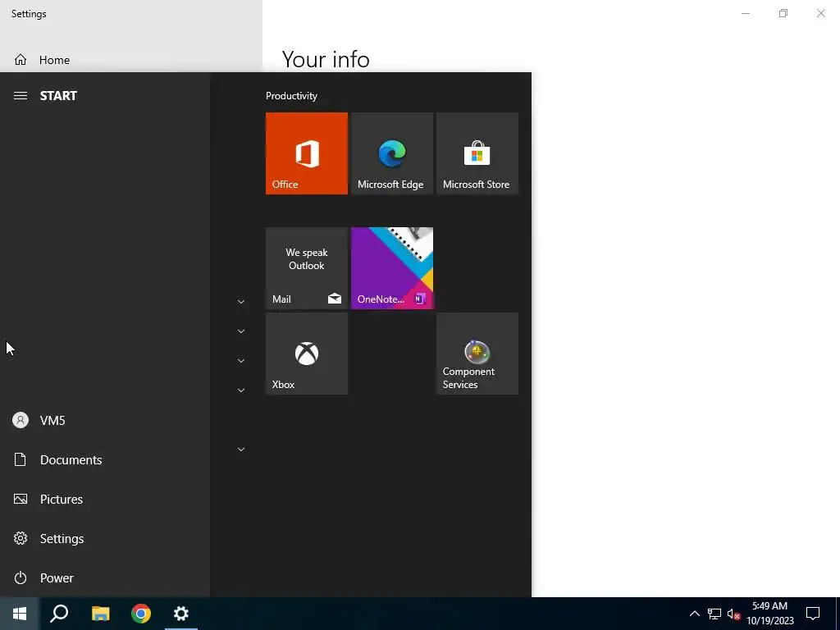This screenshot has width=840, height=630.
Task: Open network status tray icon
Action: (x=714, y=614)
